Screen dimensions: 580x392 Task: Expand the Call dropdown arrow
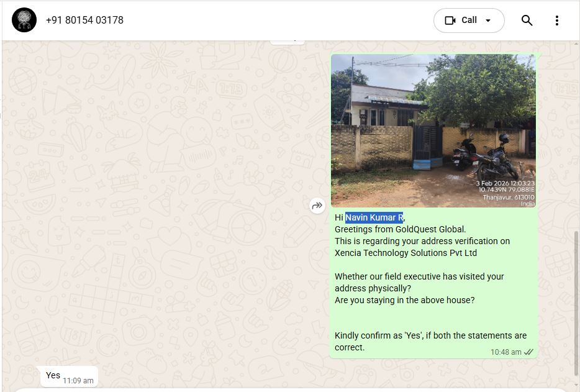click(488, 21)
